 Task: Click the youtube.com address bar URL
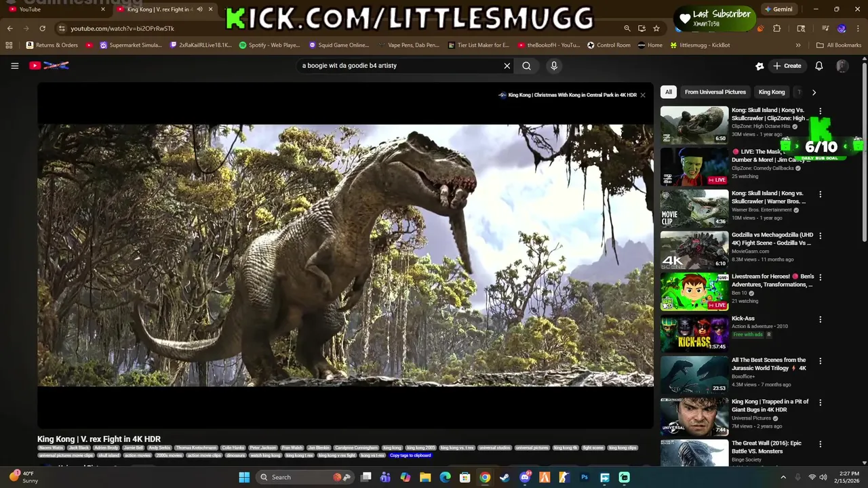point(122,28)
